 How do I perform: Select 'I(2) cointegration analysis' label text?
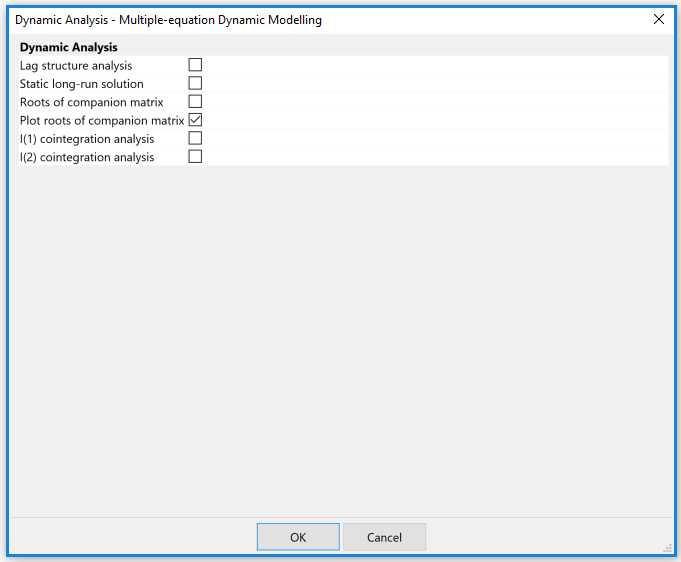tap(87, 157)
